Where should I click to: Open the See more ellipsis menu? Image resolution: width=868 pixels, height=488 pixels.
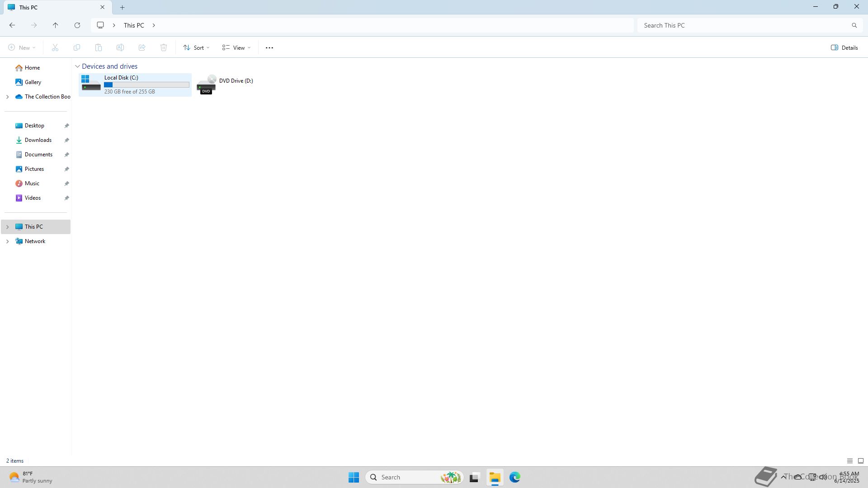click(x=269, y=48)
